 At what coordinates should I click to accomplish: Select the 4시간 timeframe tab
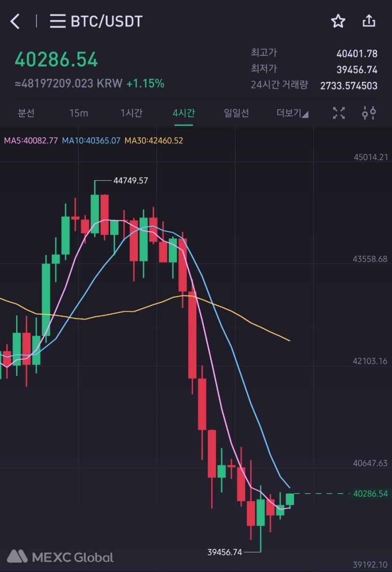click(184, 113)
